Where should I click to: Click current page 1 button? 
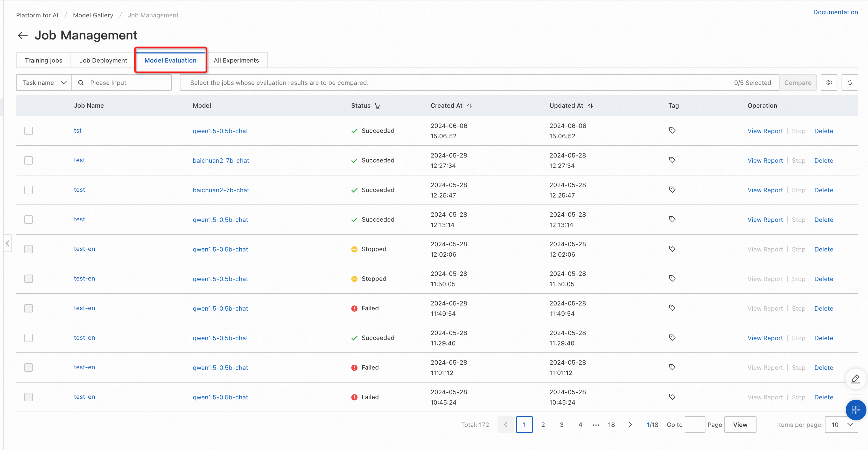[524, 425]
